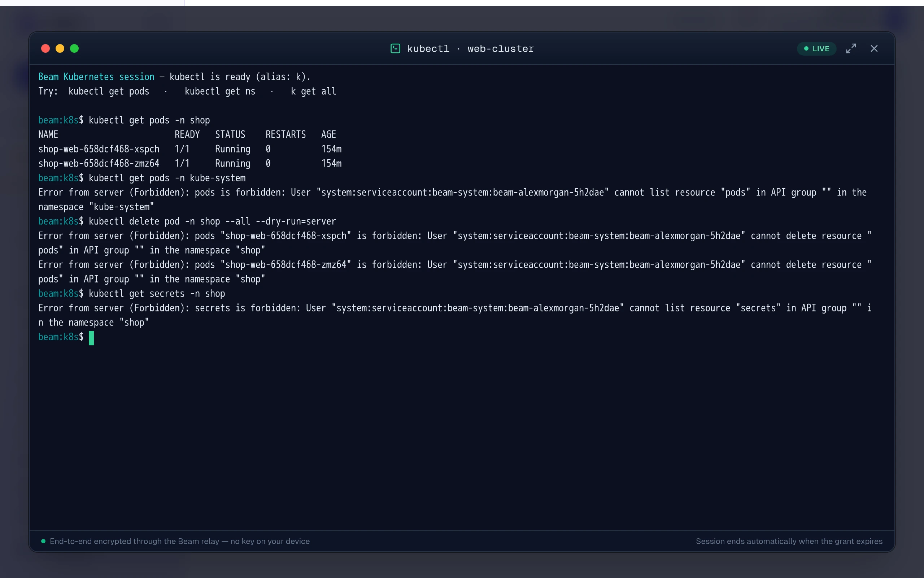Click the 'Beam Kubernetes session' text
924x578 pixels.
(96, 77)
